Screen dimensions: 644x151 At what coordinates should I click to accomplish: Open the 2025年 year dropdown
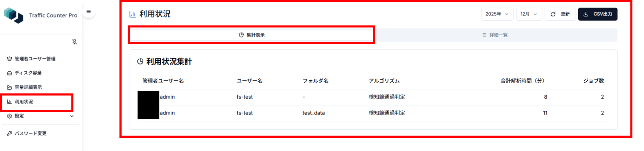click(x=497, y=14)
